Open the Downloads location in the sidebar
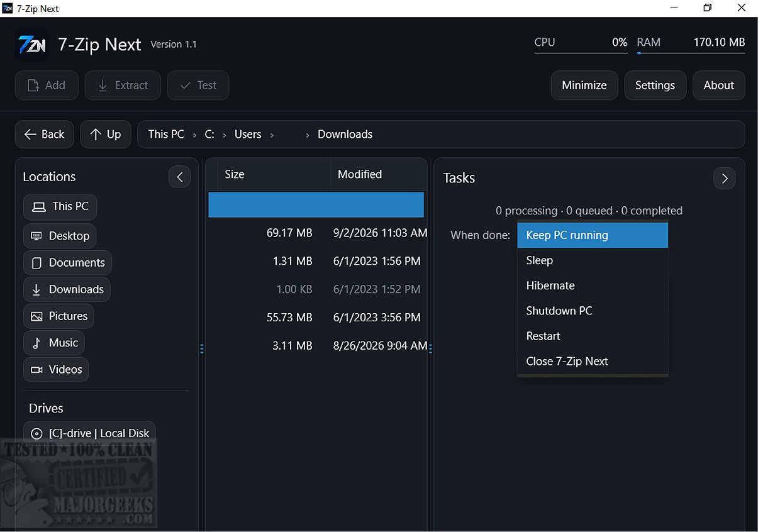Viewport: 758px width, 532px height. point(67,290)
